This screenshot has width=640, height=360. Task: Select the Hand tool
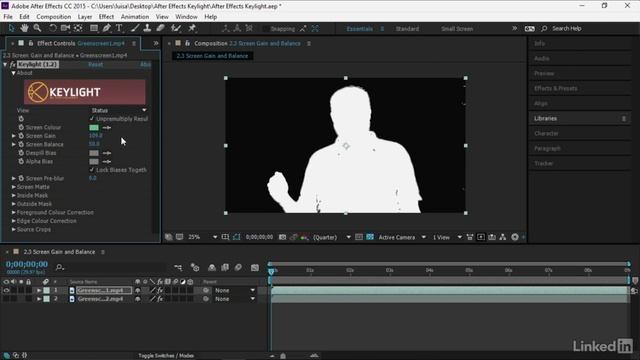point(24,28)
